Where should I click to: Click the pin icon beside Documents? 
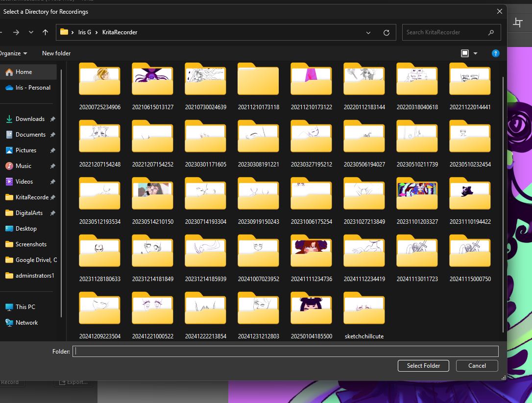pyautogui.click(x=53, y=135)
